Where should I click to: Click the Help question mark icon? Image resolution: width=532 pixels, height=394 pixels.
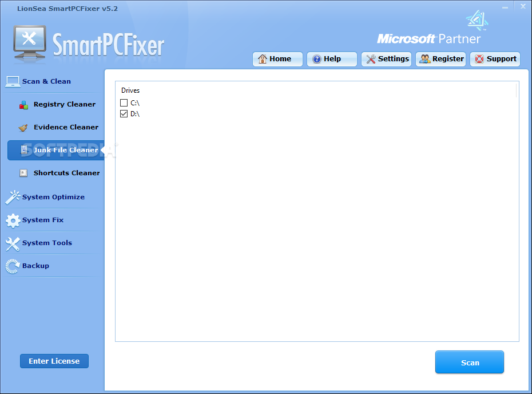[x=316, y=59]
